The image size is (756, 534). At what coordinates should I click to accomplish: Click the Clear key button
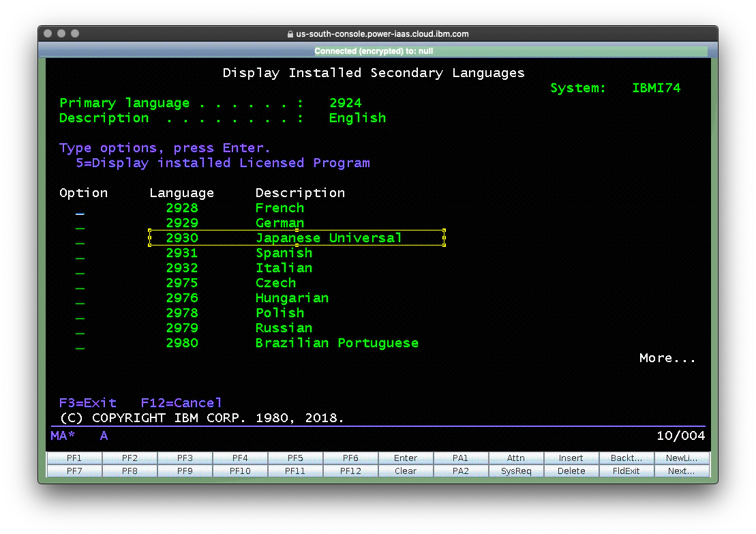tap(406, 471)
